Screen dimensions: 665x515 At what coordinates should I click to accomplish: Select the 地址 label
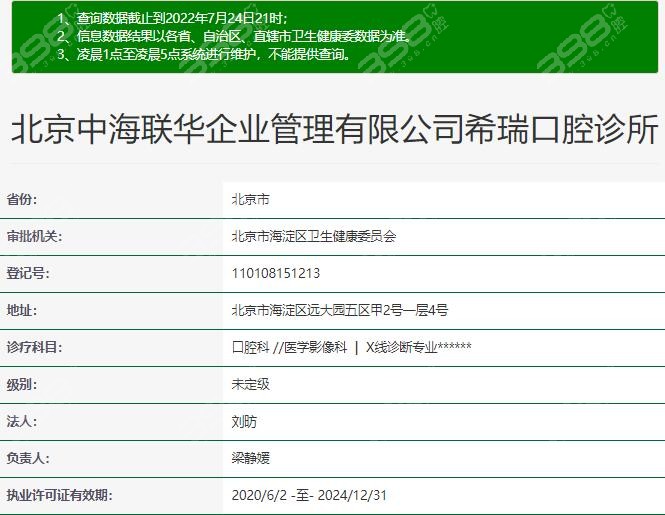(x=22, y=311)
